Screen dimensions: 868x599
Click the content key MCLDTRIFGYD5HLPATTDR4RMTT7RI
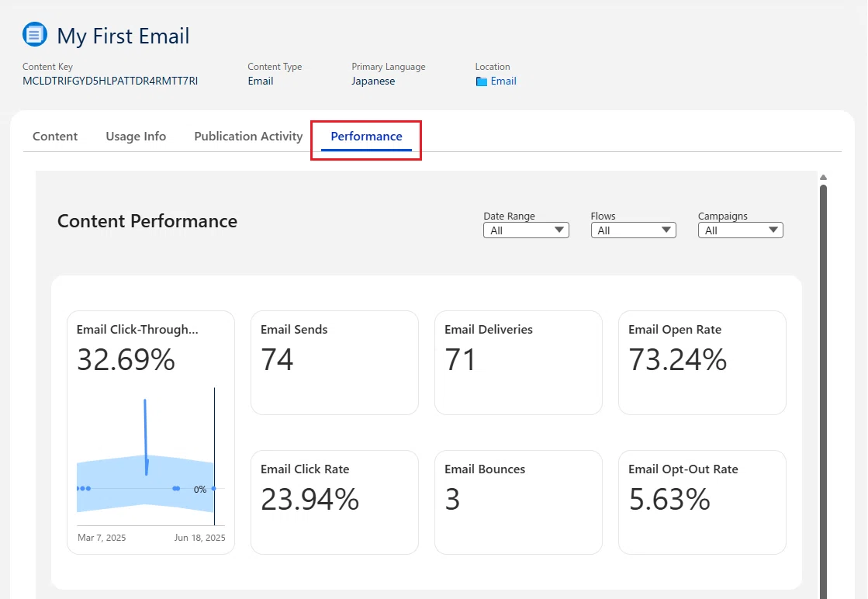pos(110,81)
